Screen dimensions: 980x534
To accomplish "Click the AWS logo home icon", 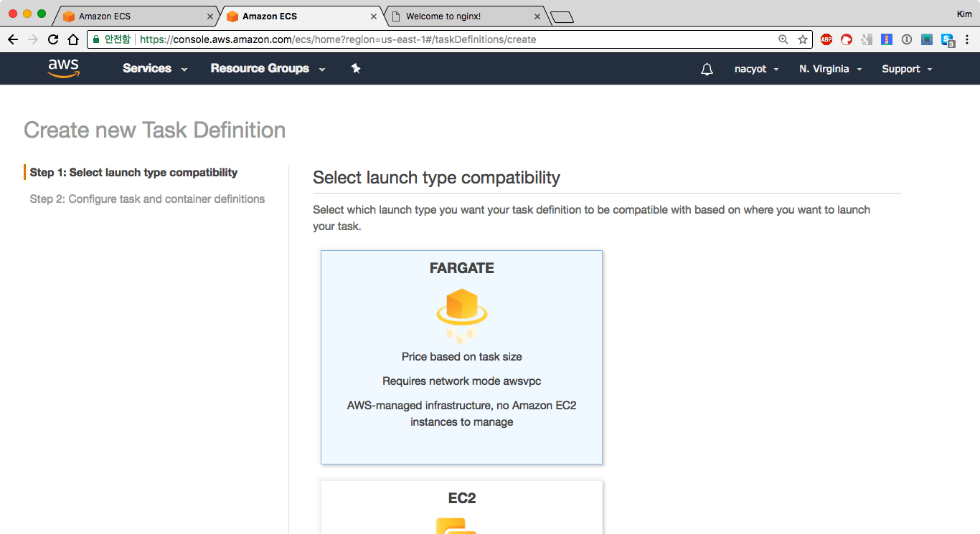I will [x=63, y=68].
